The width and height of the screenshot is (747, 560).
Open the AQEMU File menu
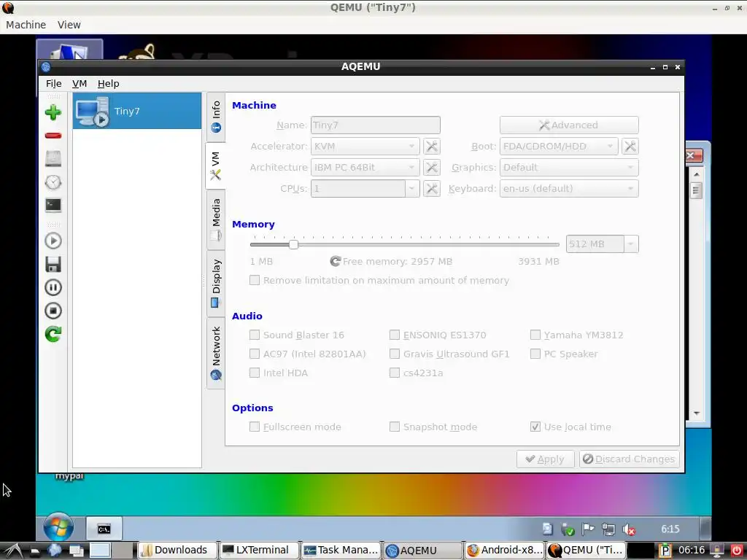[53, 83]
